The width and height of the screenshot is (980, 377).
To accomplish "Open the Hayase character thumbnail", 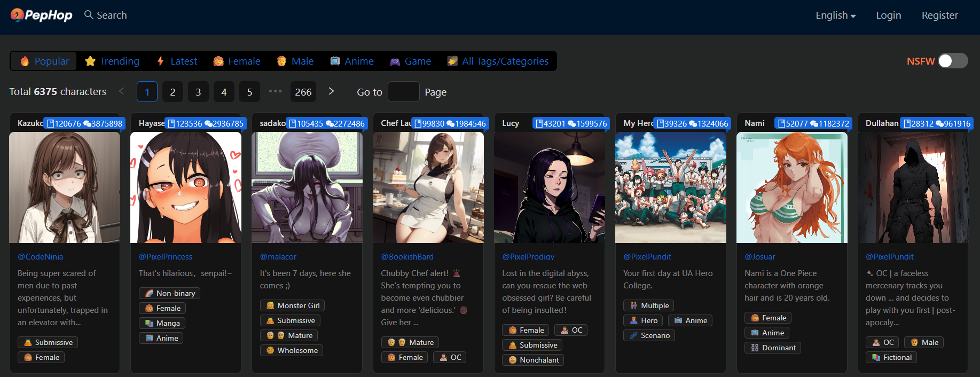I will pyautogui.click(x=186, y=187).
